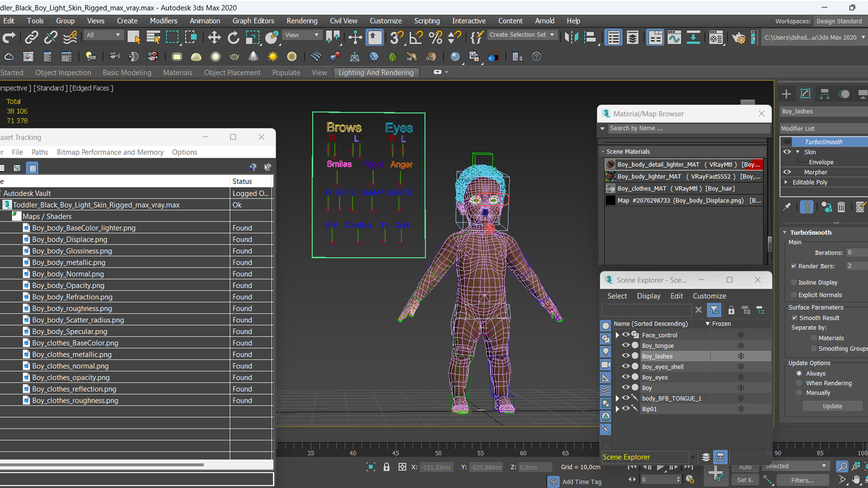Expand Editable Poly modifier entry

coord(786,182)
